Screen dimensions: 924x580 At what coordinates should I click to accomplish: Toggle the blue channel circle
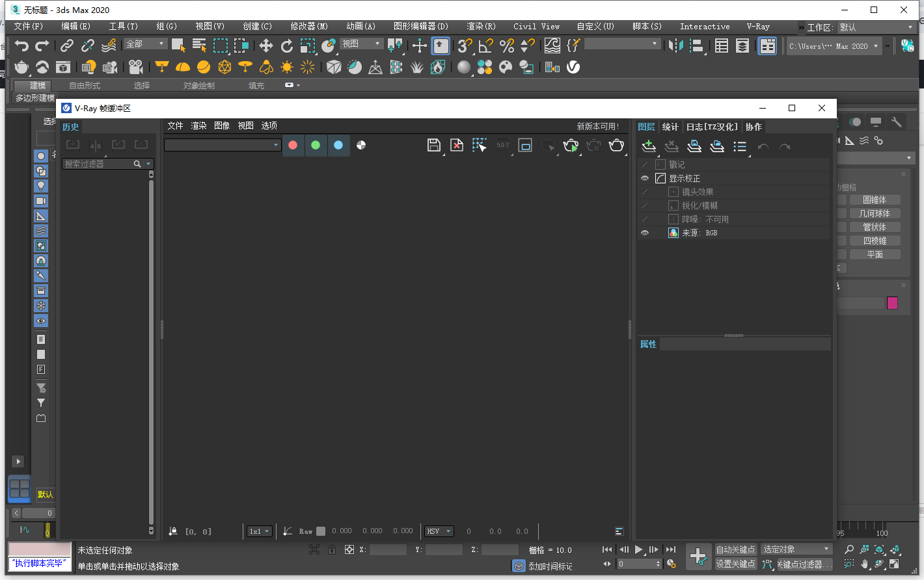[338, 145]
